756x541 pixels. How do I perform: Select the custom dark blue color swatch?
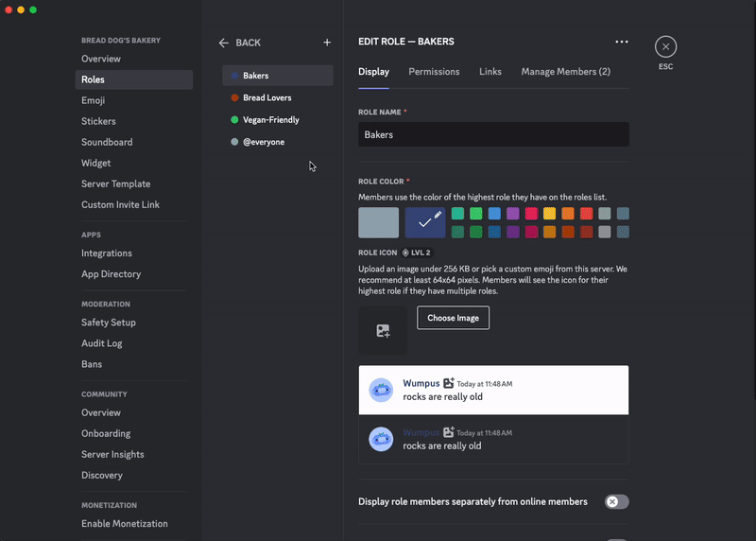coord(424,222)
